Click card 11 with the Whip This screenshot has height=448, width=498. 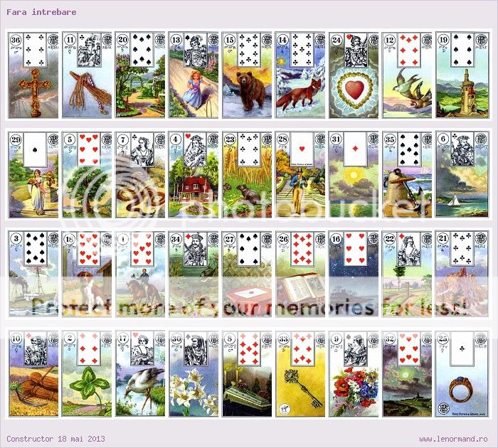click(87, 75)
